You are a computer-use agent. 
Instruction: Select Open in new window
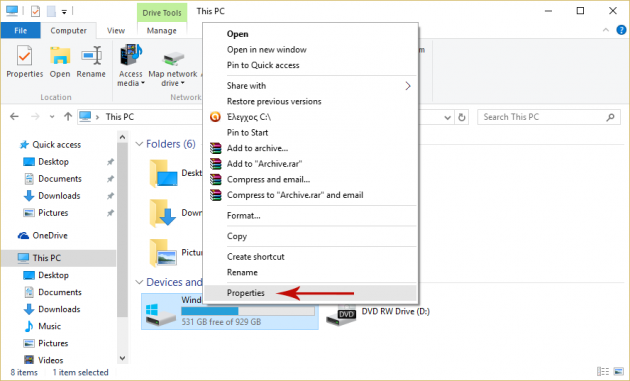pos(310,50)
